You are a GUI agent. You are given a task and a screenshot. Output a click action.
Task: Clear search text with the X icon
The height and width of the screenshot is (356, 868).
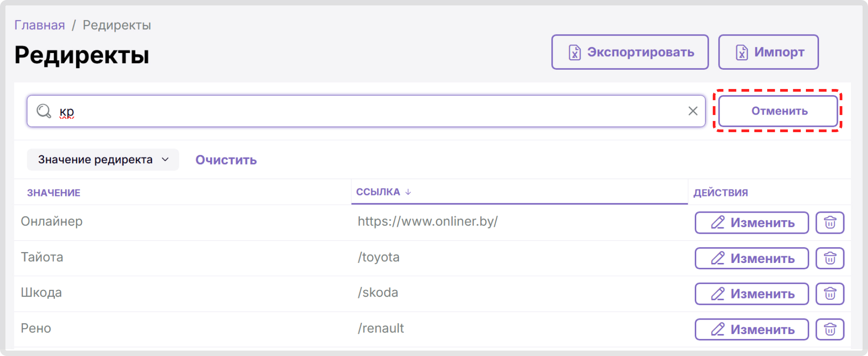point(693,111)
